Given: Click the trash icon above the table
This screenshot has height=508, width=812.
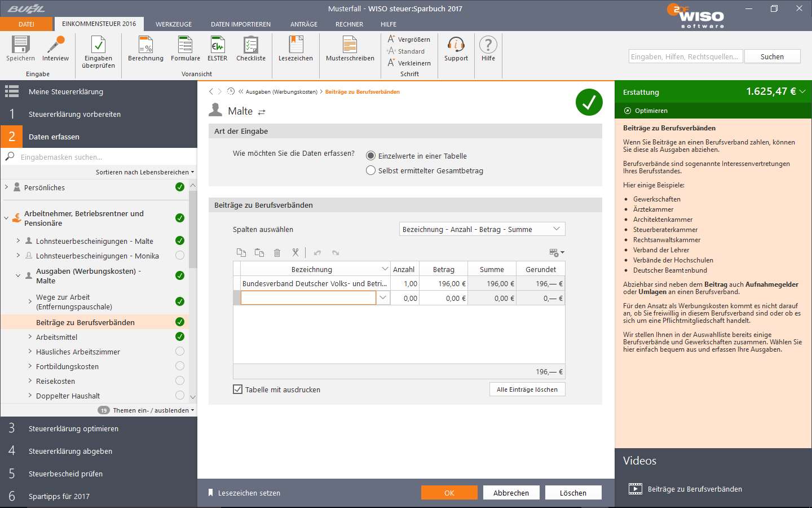Looking at the screenshot, I should pyautogui.click(x=277, y=253).
